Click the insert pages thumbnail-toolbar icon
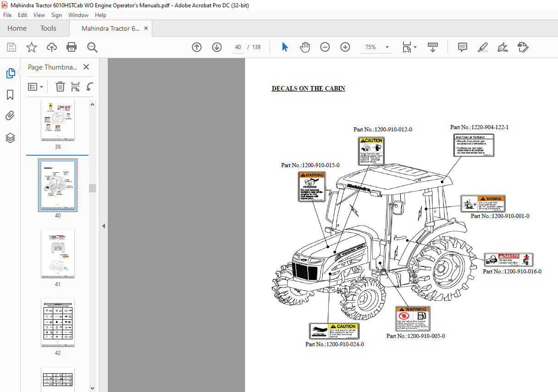Image resolution: width=558 pixels, height=392 pixels. pyautogui.click(x=76, y=87)
